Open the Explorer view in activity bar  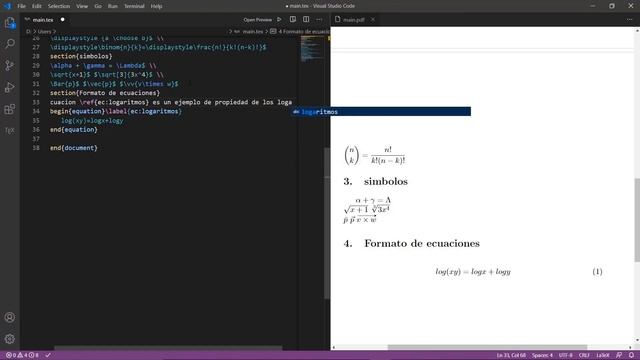[10, 22]
